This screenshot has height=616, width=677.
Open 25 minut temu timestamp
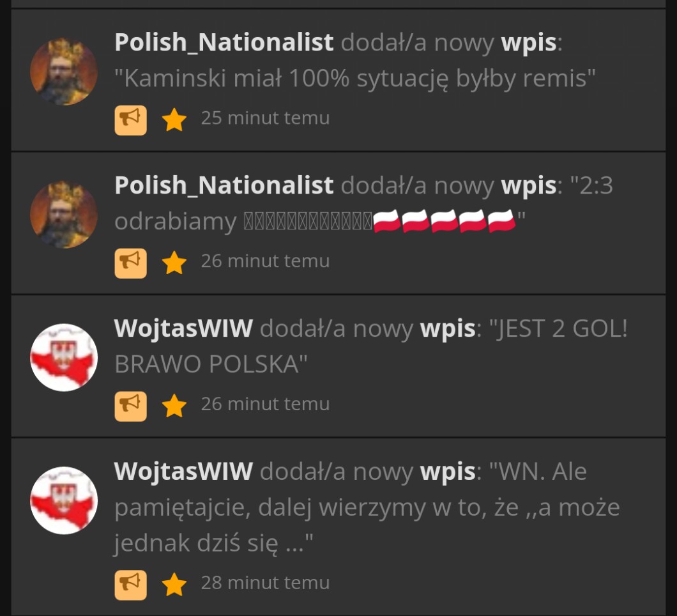pos(265,118)
